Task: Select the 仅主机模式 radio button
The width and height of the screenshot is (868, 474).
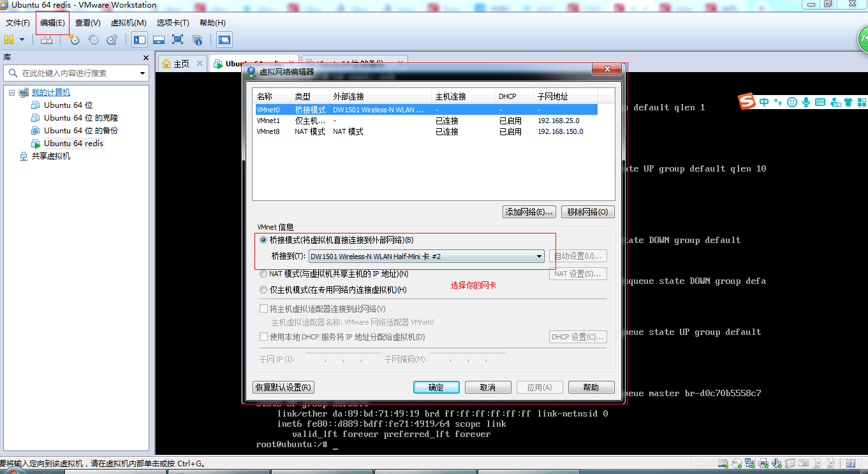Action: (263, 290)
